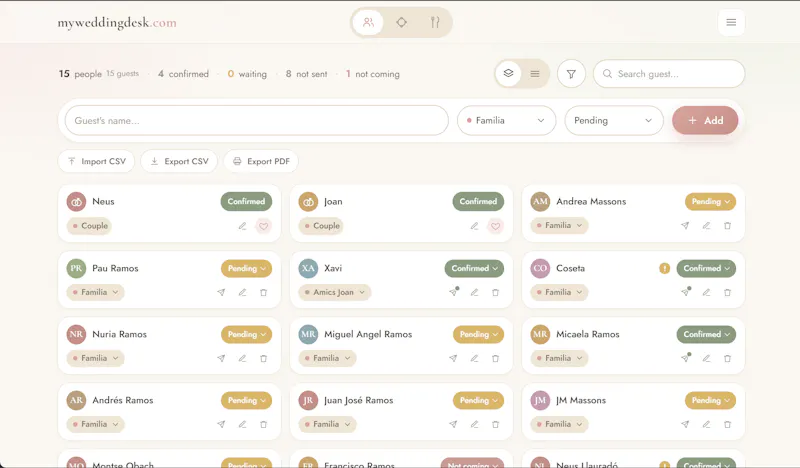Viewport: 800px width, 468px height.
Task: Focus the Search guest field
Action: coord(669,74)
